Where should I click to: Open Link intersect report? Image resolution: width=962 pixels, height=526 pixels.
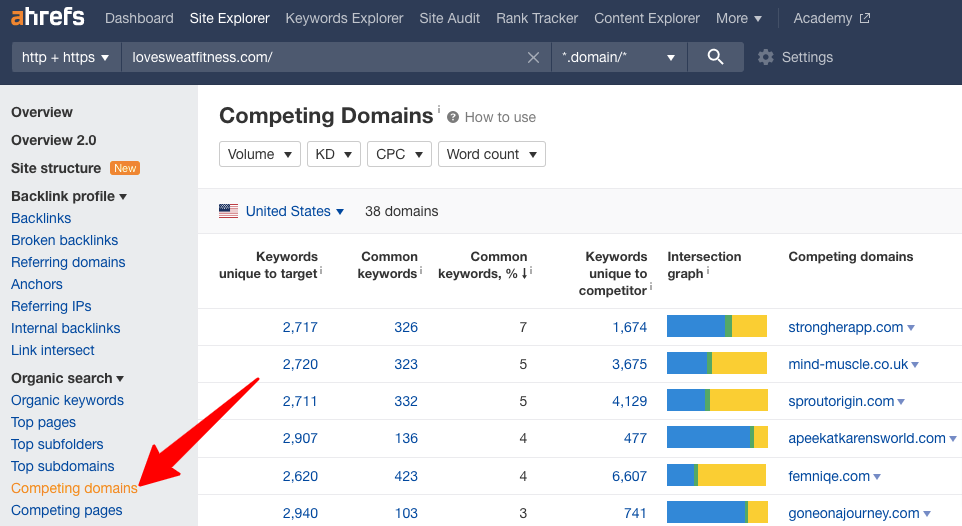53,350
